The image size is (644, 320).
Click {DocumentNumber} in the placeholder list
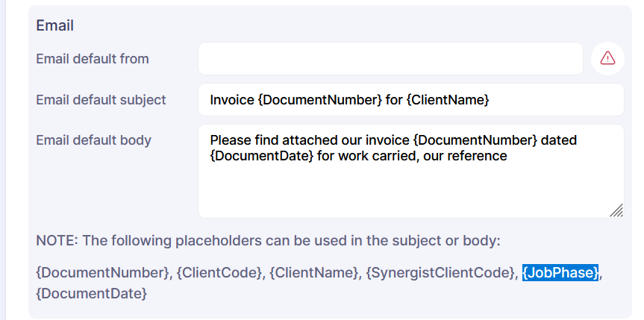click(103, 273)
